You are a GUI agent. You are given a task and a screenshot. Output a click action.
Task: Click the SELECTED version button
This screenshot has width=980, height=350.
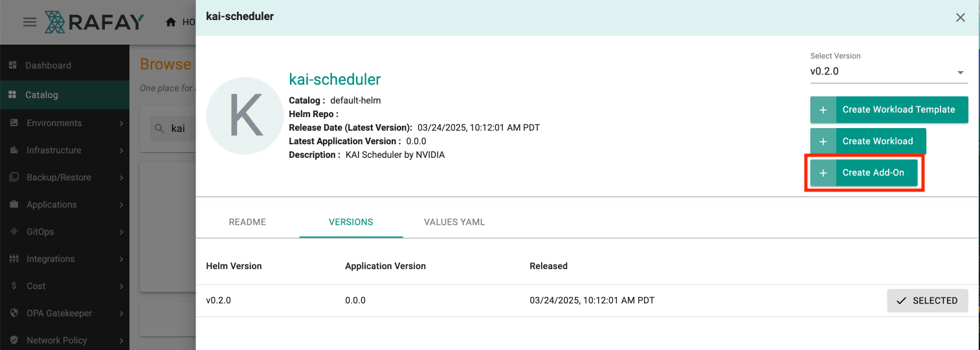[x=927, y=301]
